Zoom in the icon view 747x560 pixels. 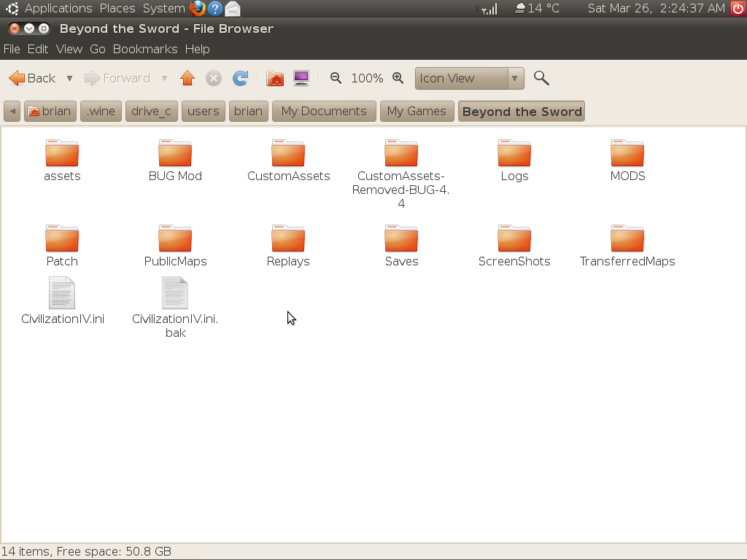(398, 78)
